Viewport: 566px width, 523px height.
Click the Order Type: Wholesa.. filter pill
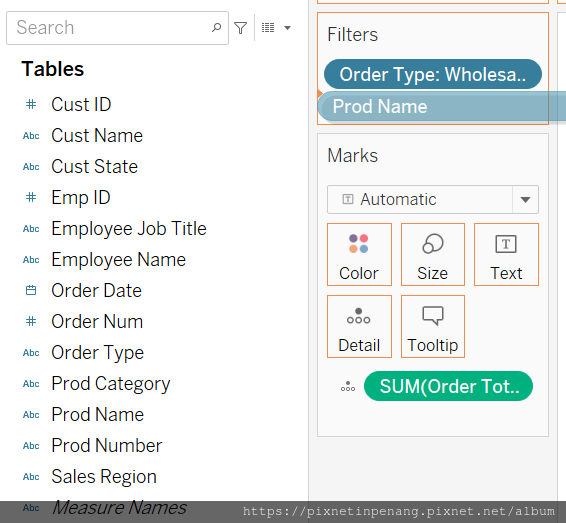pos(433,74)
